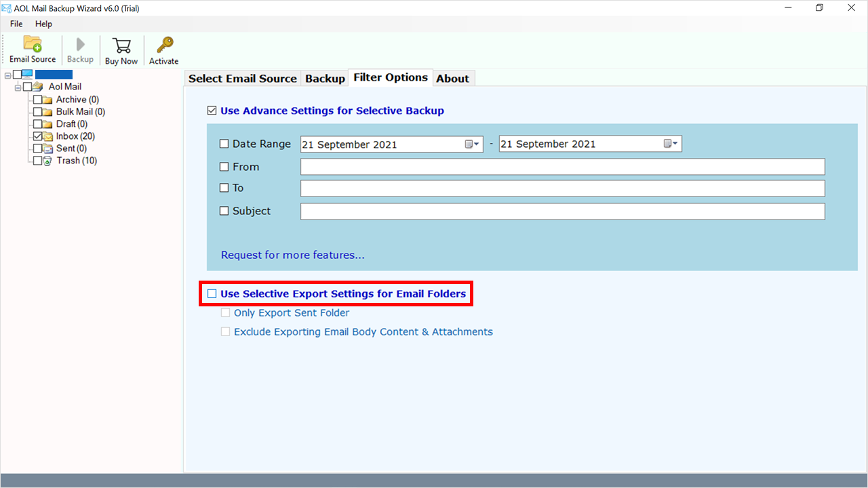Restore down the application window
Image resolution: width=868 pixels, height=488 pixels.
pyautogui.click(x=819, y=7)
